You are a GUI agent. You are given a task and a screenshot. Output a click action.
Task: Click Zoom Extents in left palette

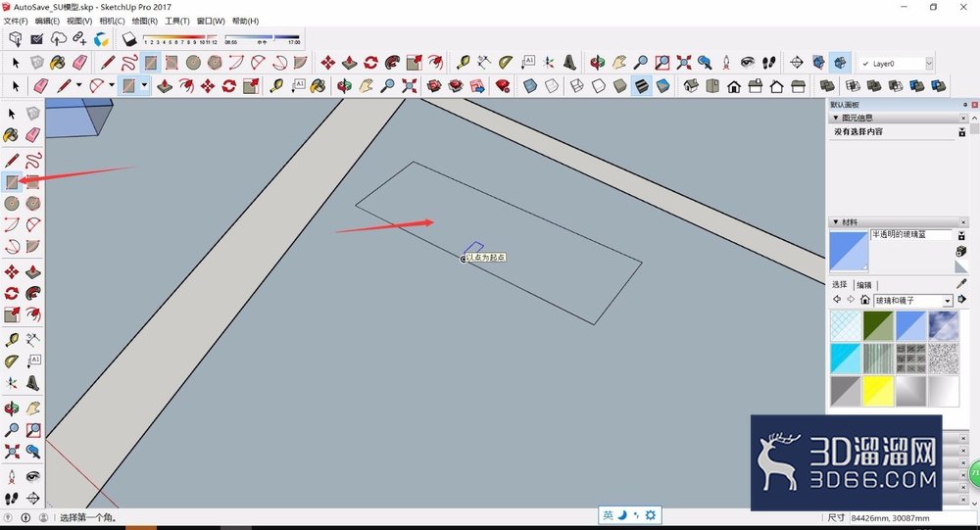tap(11, 451)
